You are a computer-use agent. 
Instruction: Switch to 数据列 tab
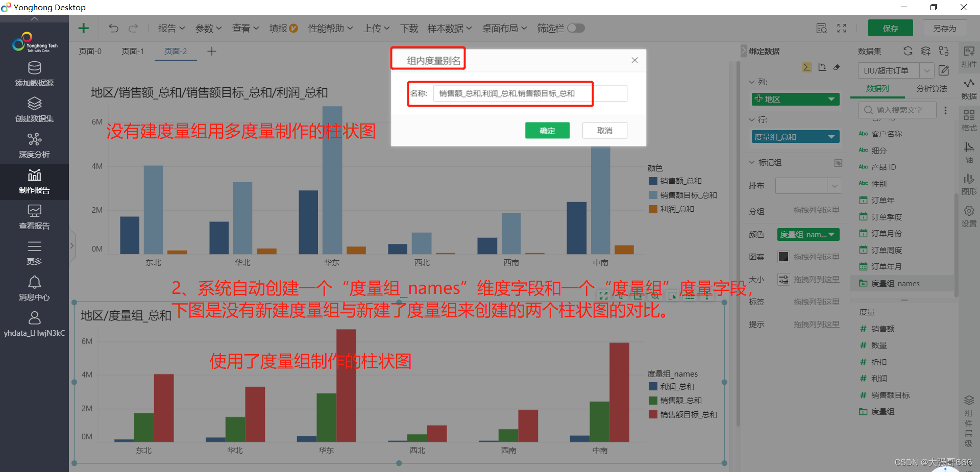tap(877, 88)
